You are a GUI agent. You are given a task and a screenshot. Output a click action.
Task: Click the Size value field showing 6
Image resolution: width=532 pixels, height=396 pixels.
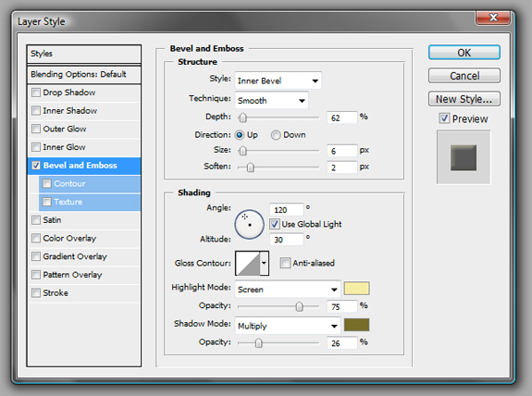(x=342, y=151)
